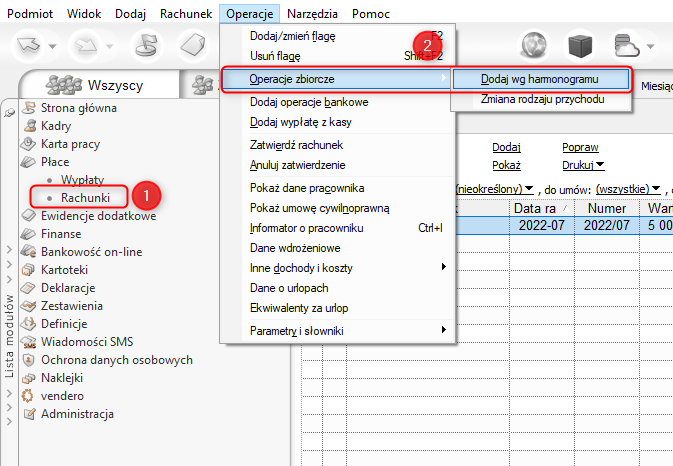The height and width of the screenshot is (466, 673).
Task: Sort by the Numer column header
Action: 607,209
